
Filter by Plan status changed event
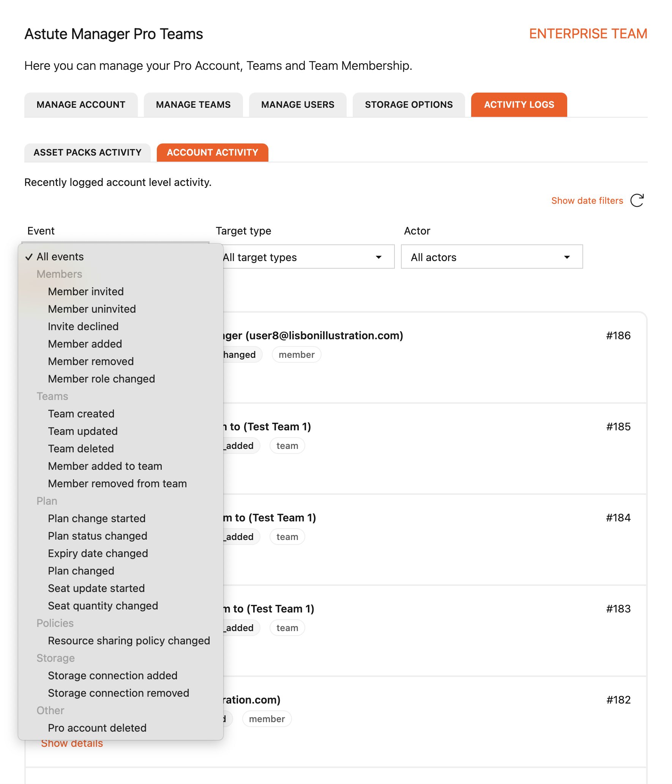click(x=98, y=536)
